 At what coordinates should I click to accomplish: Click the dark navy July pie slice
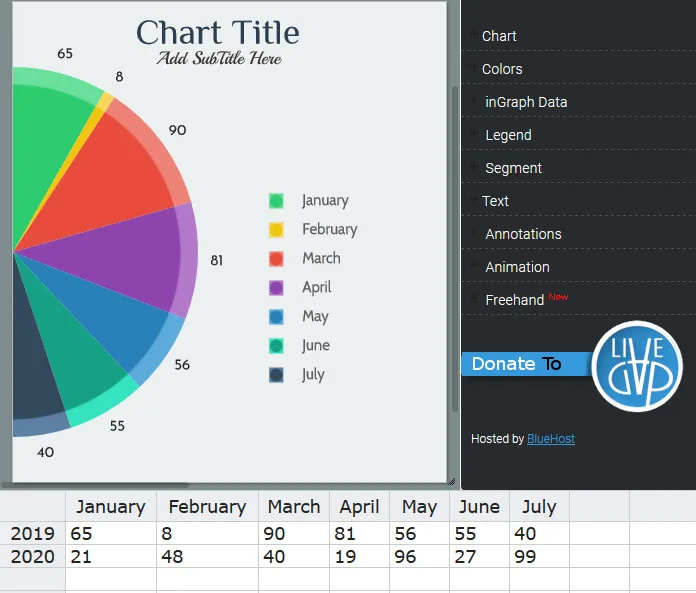tap(33, 377)
